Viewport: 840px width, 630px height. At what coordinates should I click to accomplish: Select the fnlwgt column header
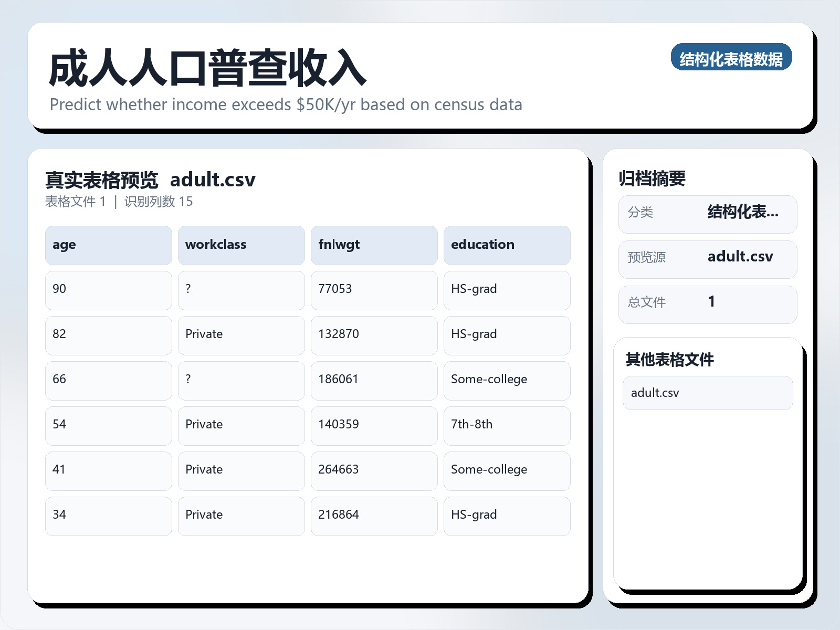tap(374, 245)
